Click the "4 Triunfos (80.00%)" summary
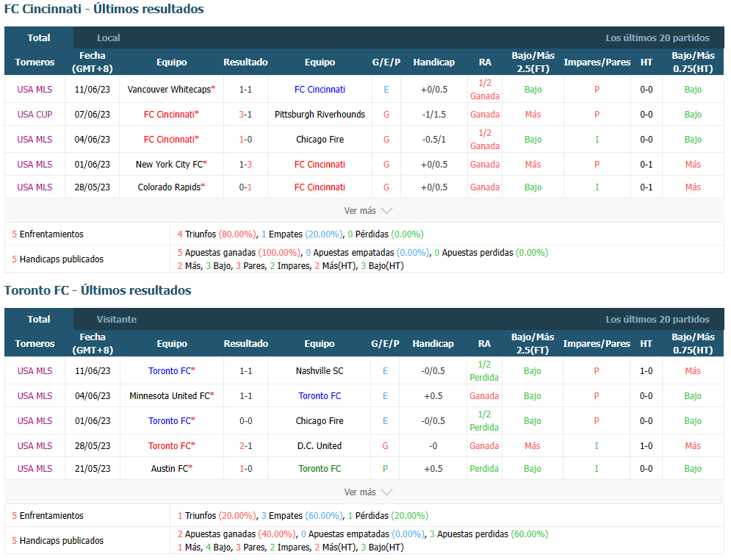 [217, 234]
